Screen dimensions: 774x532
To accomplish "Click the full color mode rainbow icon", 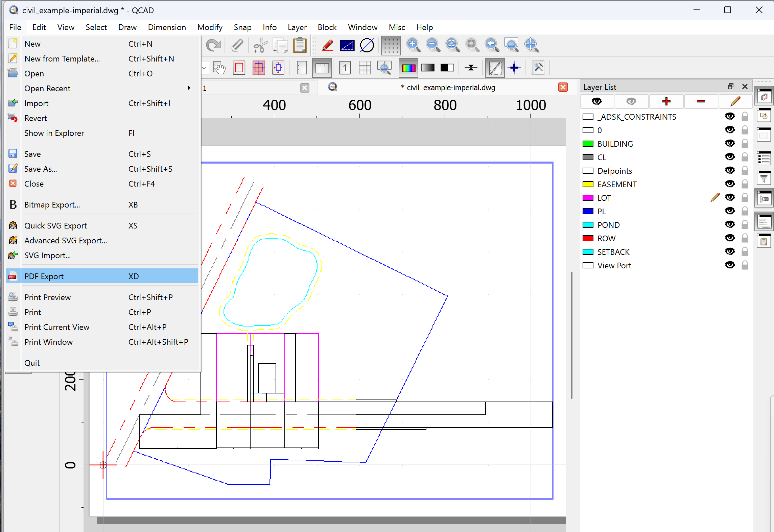I will 408,68.
